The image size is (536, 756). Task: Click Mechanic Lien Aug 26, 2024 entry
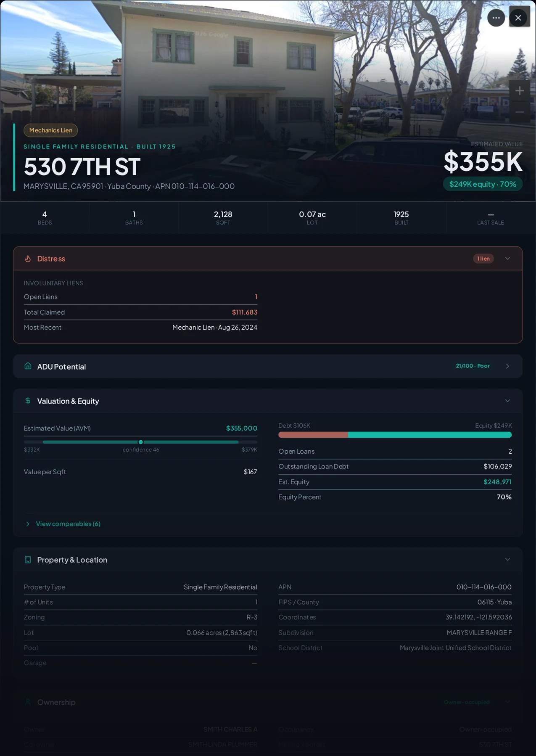[x=215, y=328]
